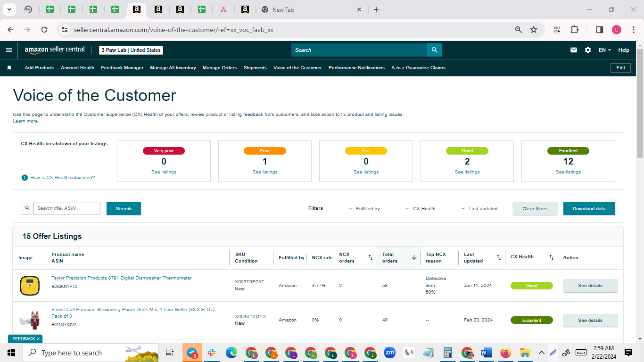Viewport: 644px width, 362px height.
Task: Open Chrome extensions puzzle icon
Action: click(x=574, y=30)
